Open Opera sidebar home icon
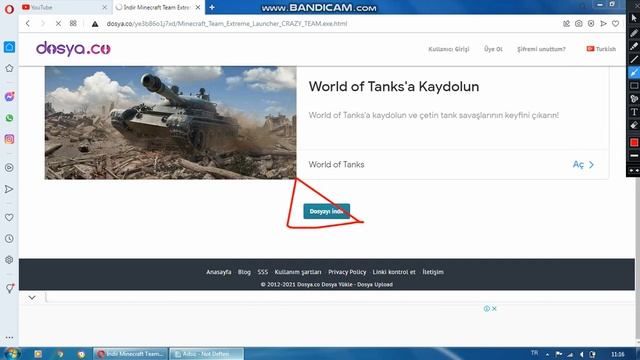640x360 pixels. pos(9,47)
